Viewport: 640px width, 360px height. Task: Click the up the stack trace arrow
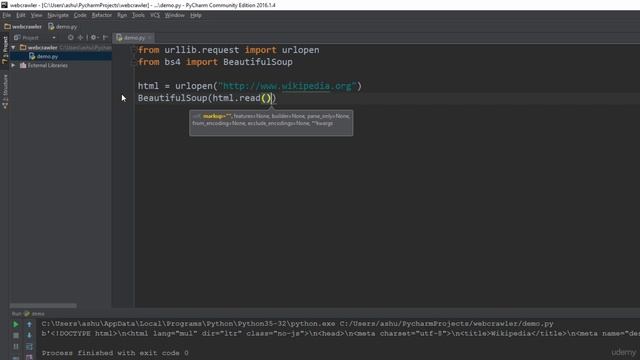click(x=29, y=324)
